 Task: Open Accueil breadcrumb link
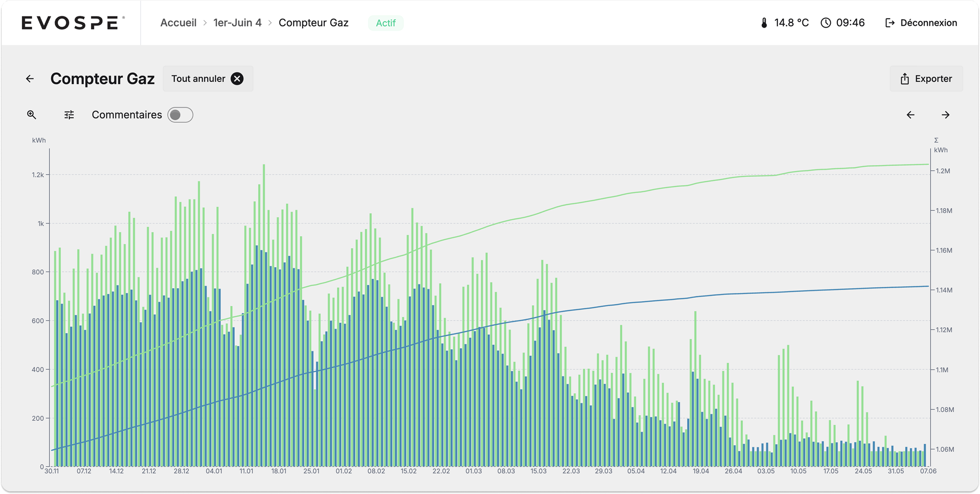point(178,23)
